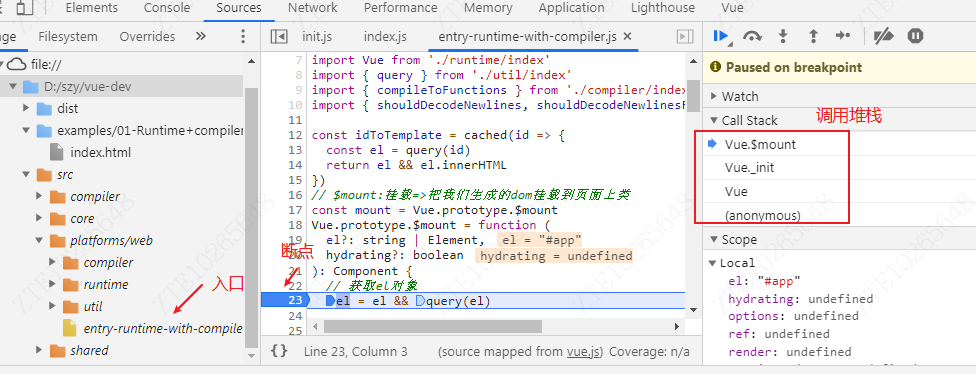Collapse D:/szy/vue-dev folder
976x374 pixels.
click(x=12, y=86)
